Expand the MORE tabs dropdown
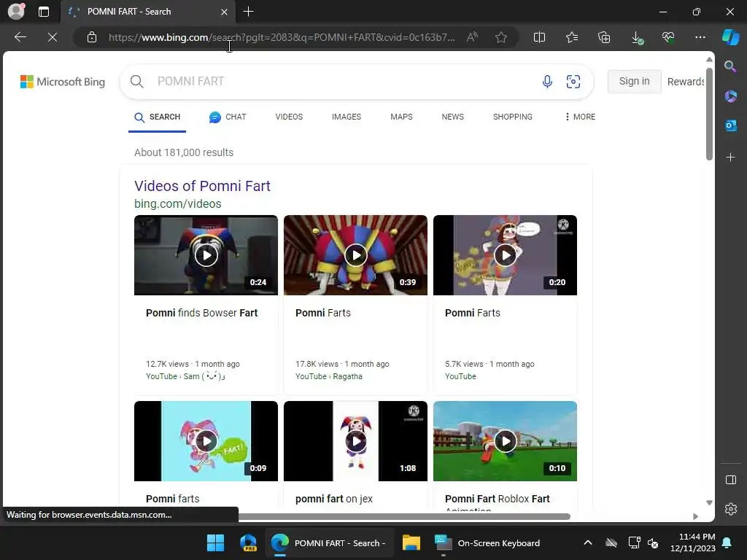747x560 pixels. (580, 117)
